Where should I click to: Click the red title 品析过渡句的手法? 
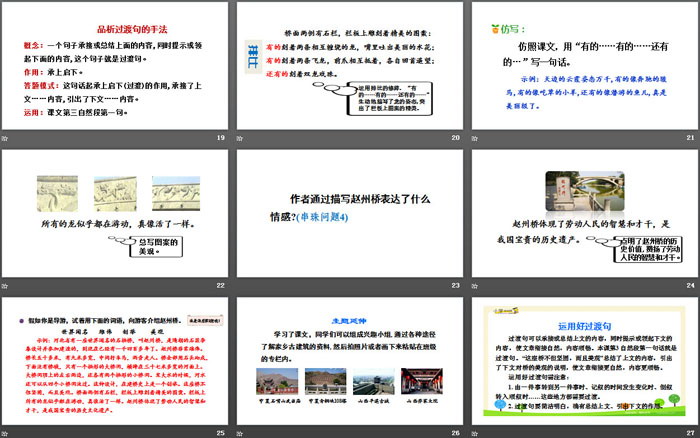point(132,29)
